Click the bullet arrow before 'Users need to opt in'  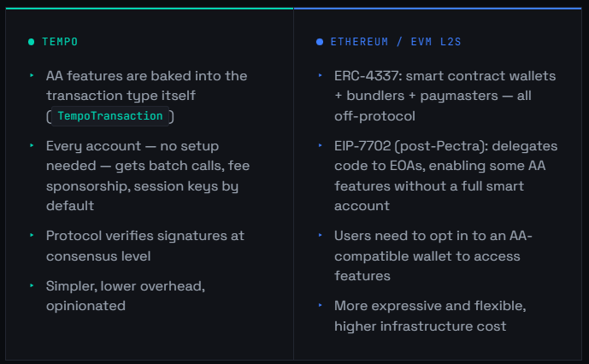pos(320,234)
